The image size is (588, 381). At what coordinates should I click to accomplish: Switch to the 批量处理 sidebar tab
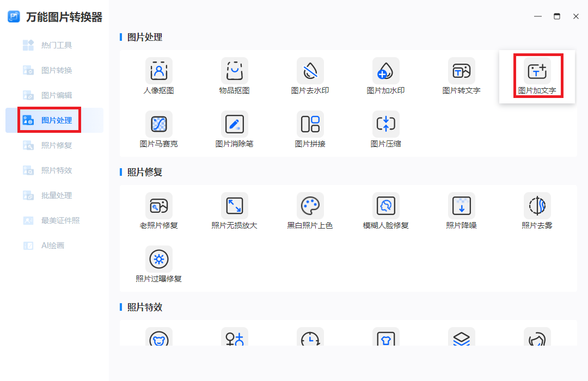[54, 195]
